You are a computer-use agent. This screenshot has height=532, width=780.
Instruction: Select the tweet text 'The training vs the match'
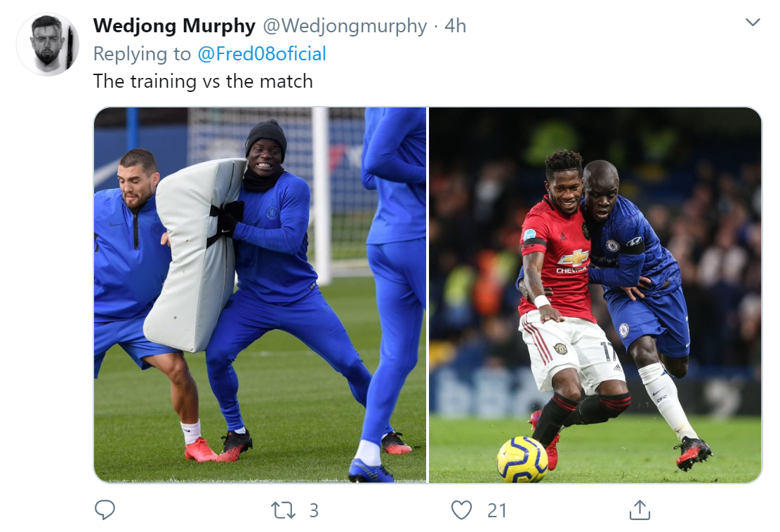pyautogui.click(x=203, y=81)
